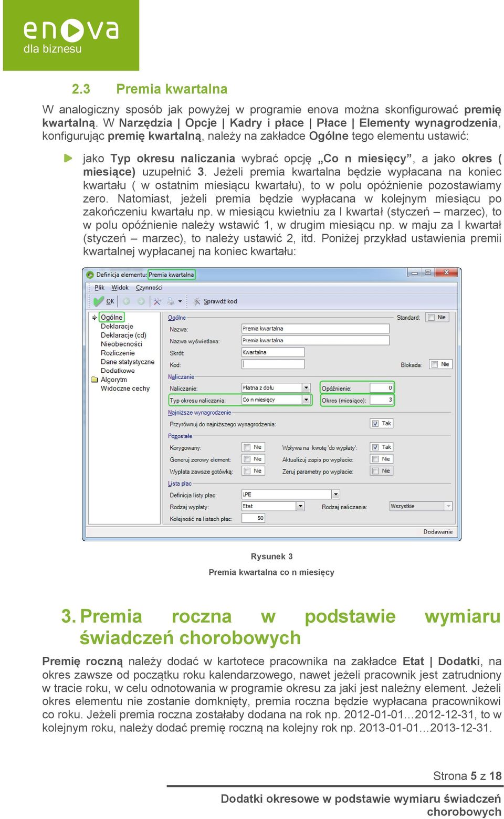Click the Kolejność na listach płac field
The height and width of the screenshot is (819, 504).
click(x=253, y=518)
